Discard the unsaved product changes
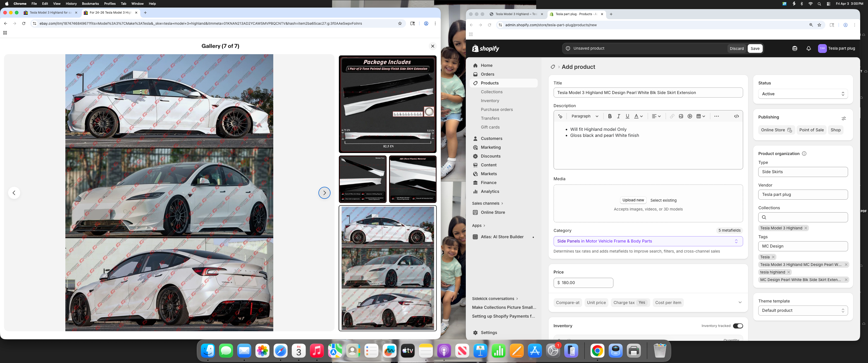Image resolution: width=868 pixels, height=363 pixels. tap(737, 48)
